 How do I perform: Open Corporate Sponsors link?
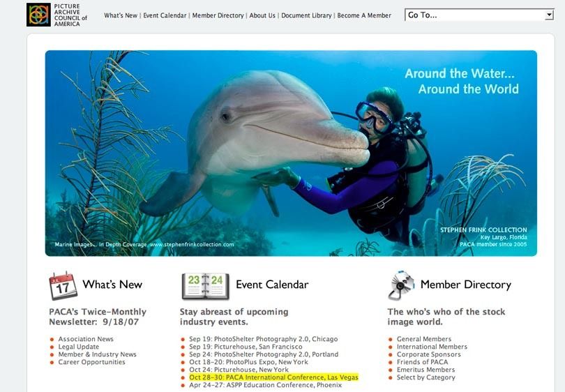pyautogui.click(x=427, y=354)
